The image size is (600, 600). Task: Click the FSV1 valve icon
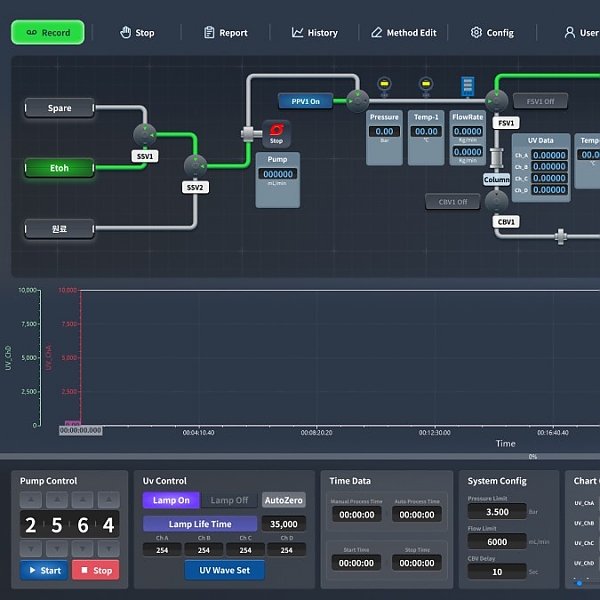click(497, 100)
